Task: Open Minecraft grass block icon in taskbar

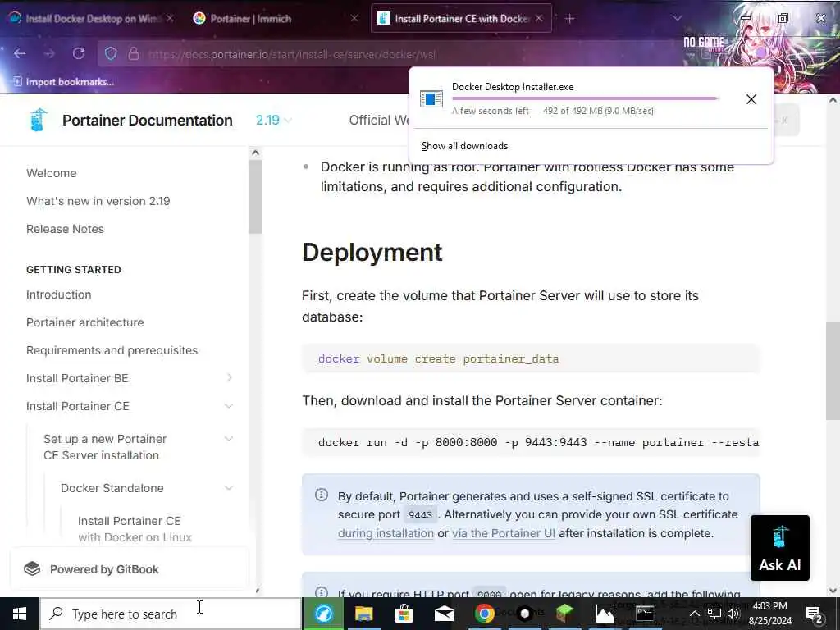Action: [564, 612]
